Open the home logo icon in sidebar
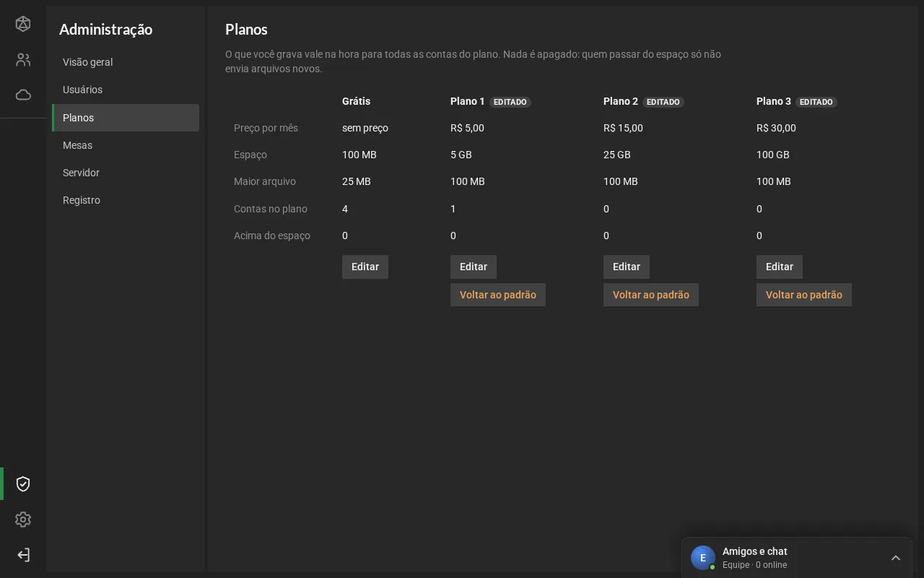Image resolution: width=924 pixels, height=578 pixels. tap(23, 24)
